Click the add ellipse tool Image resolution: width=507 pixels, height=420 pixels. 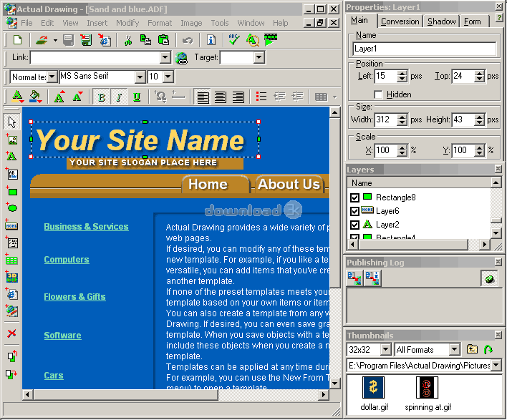[x=11, y=208]
